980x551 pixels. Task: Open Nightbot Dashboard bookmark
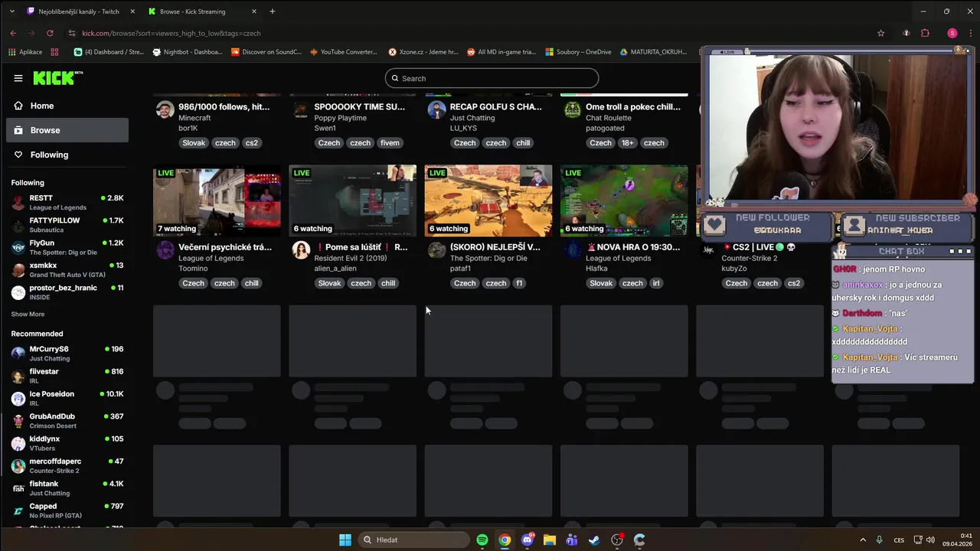click(x=188, y=52)
